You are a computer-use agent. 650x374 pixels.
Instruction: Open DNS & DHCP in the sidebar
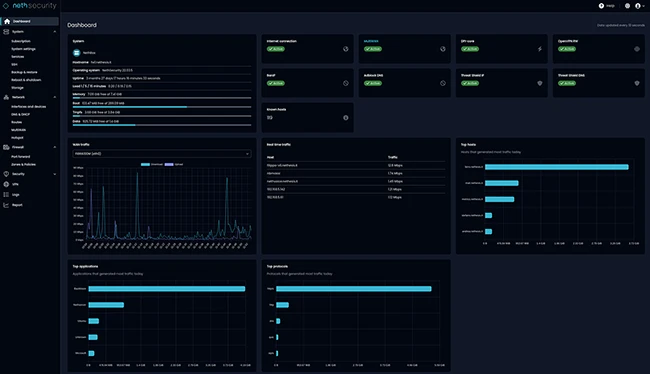[20, 114]
